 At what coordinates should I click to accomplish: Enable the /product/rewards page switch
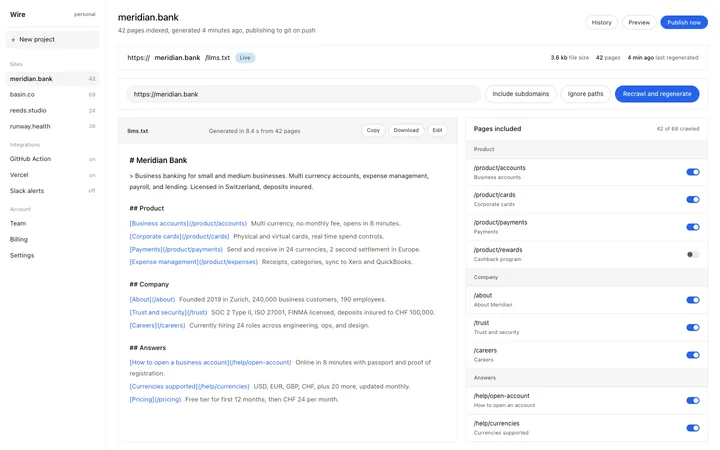(692, 254)
